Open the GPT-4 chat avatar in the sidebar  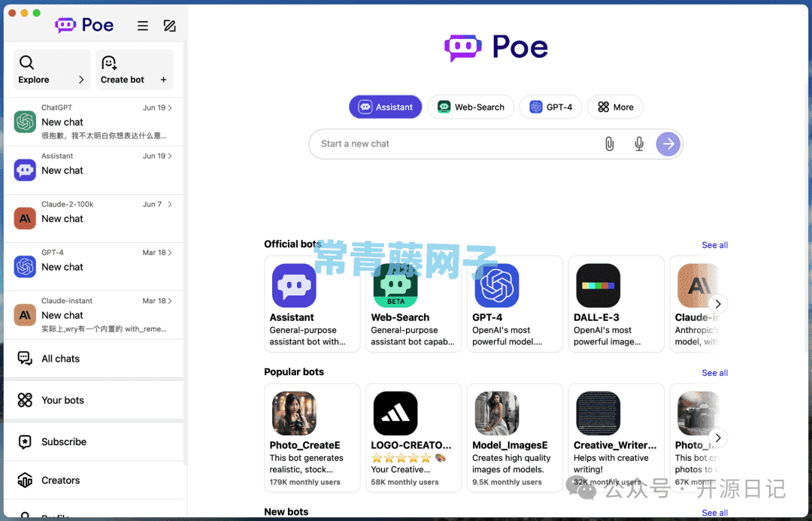[x=25, y=267]
